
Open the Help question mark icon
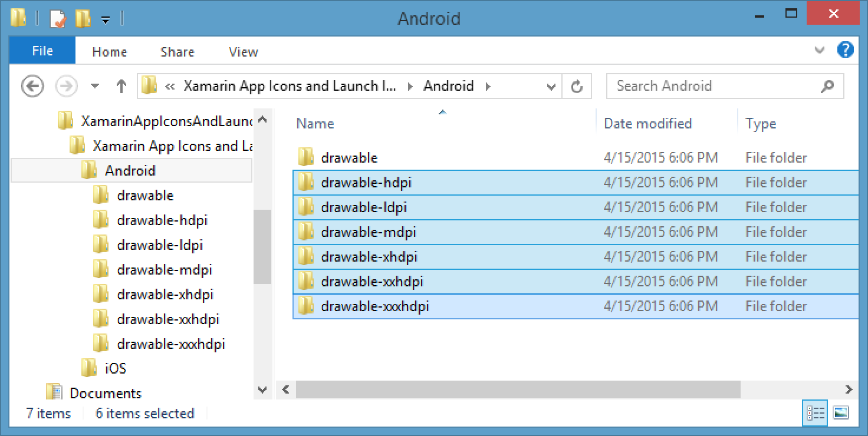[x=846, y=50]
